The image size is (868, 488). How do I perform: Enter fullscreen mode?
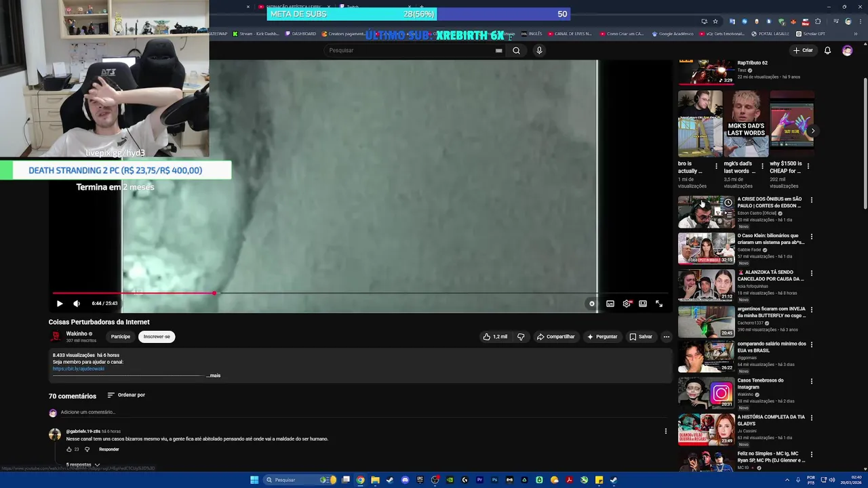click(659, 304)
